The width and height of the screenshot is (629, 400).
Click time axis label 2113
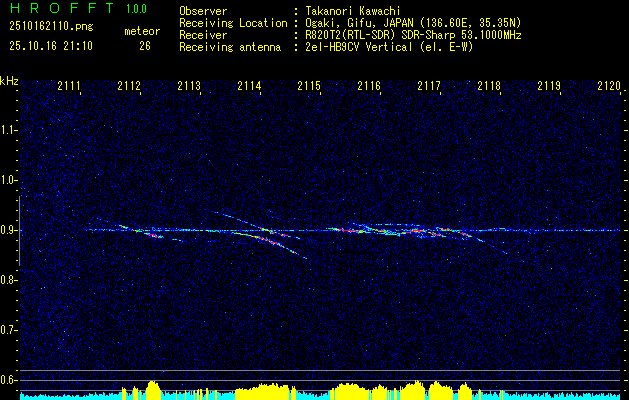point(189,86)
